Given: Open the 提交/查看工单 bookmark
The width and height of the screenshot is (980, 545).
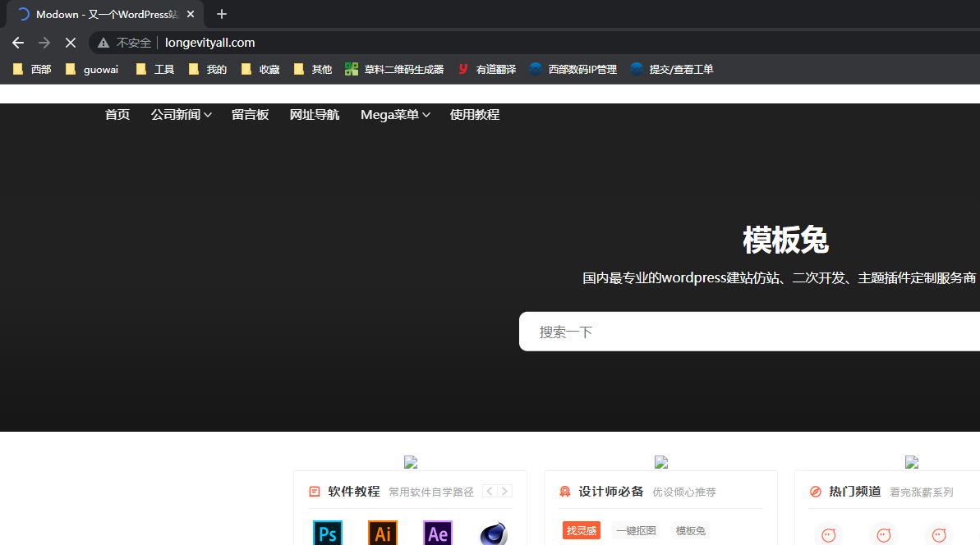Looking at the screenshot, I should click(672, 69).
